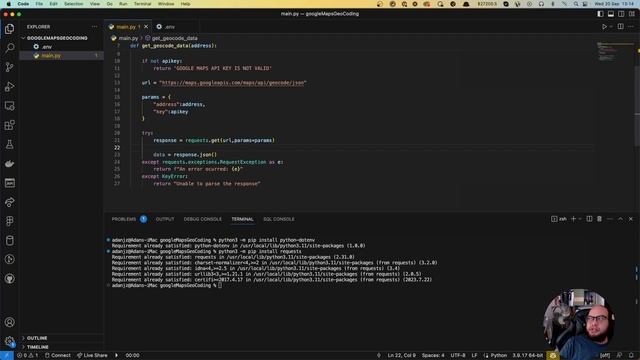
Task: Open the database cylinder view
Action: coord(9,240)
